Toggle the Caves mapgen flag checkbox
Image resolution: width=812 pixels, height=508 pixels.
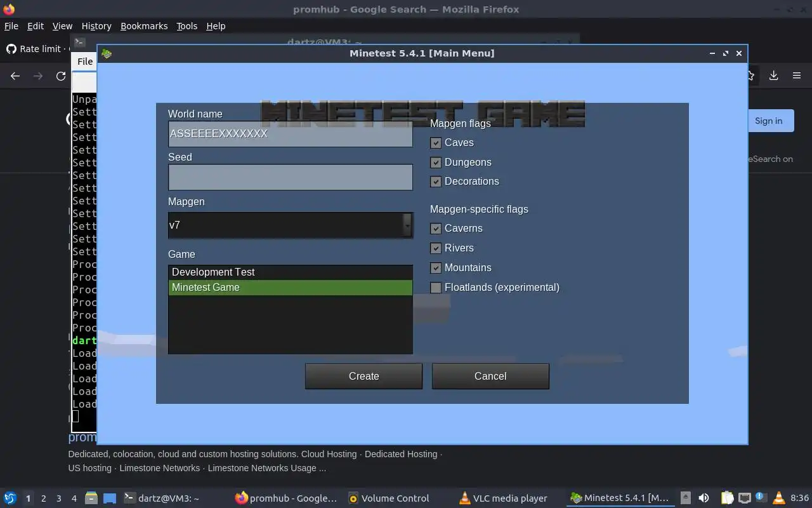(x=436, y=143)
